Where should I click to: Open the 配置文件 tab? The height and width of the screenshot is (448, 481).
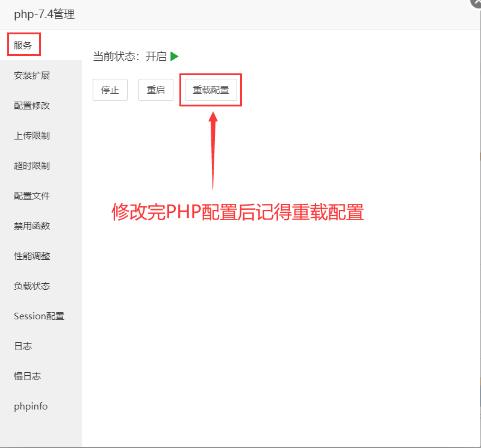click(x=32, y=196)
